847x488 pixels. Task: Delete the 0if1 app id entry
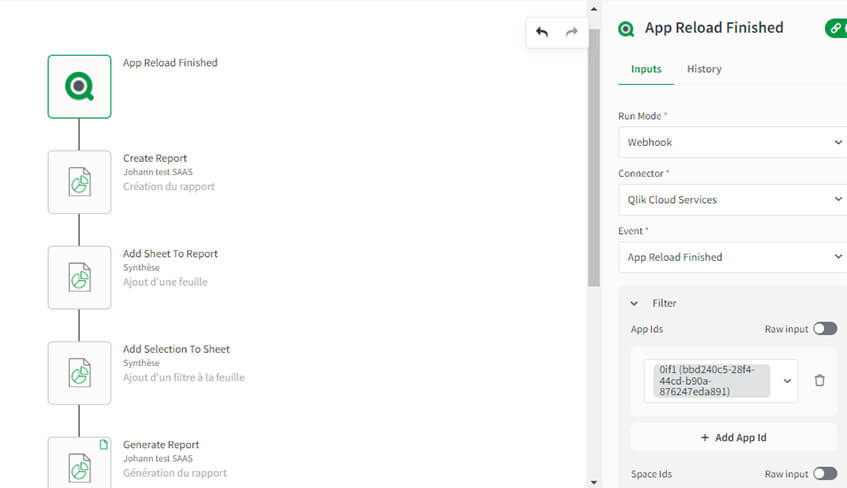pyautogui.click(x=819, y=380)
